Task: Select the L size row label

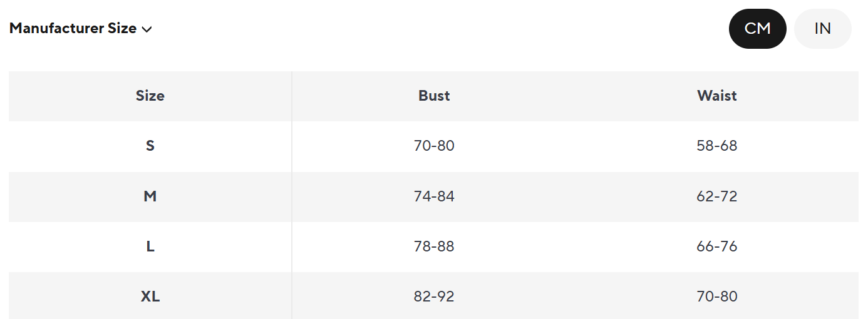Action: point(150,246)
